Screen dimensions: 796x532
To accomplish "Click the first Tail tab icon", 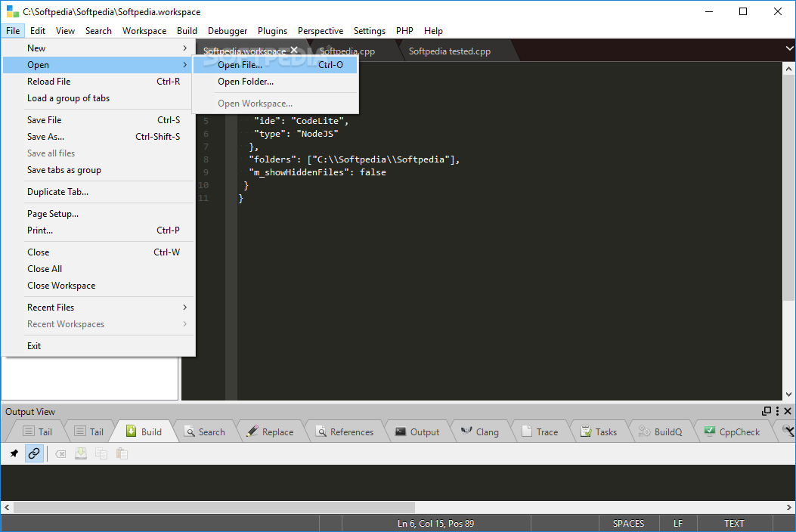I will click(29, 431).
